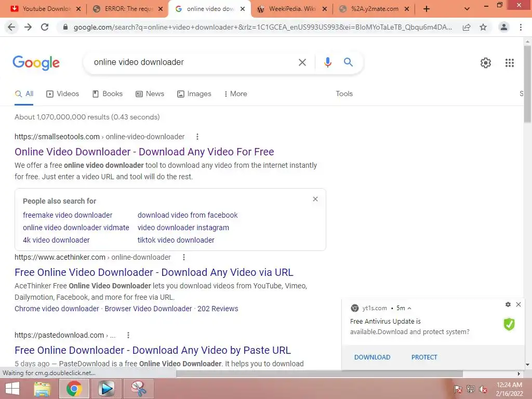Collapse yt1s.com notification chevron
This screenshot has width=532, height=399.
pyautogui.click(x=409, y=309)
